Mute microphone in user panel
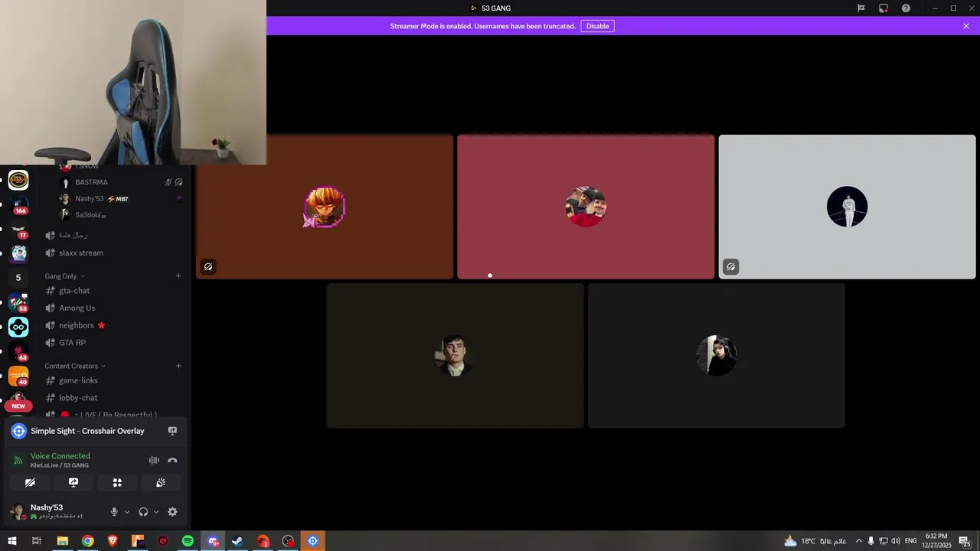 click(x=114, y=512)
